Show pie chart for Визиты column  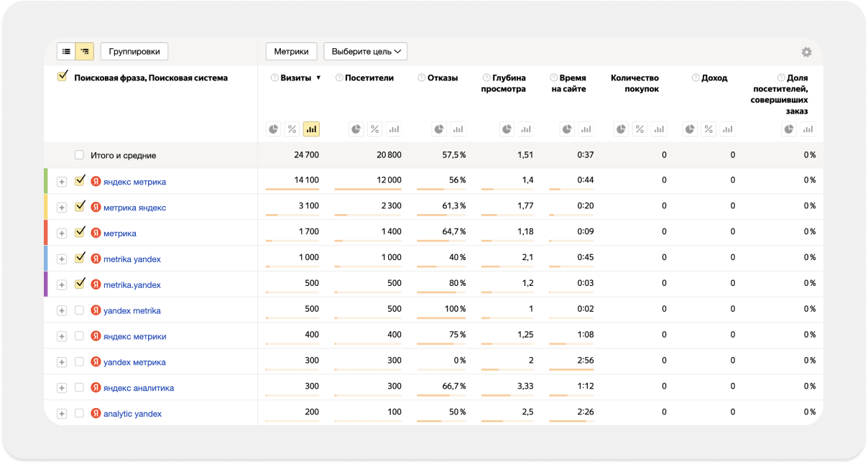point(274,129)
